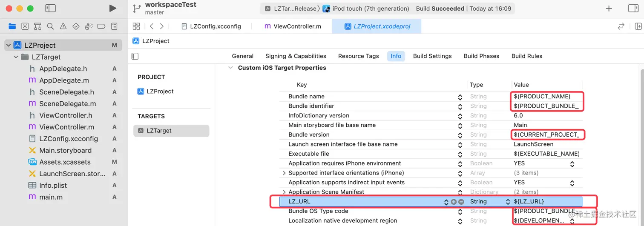Open the Issue navigator warning icon
Image resolution: width=644 pixels, height=226 pixels.
click(x=63, y=26)
